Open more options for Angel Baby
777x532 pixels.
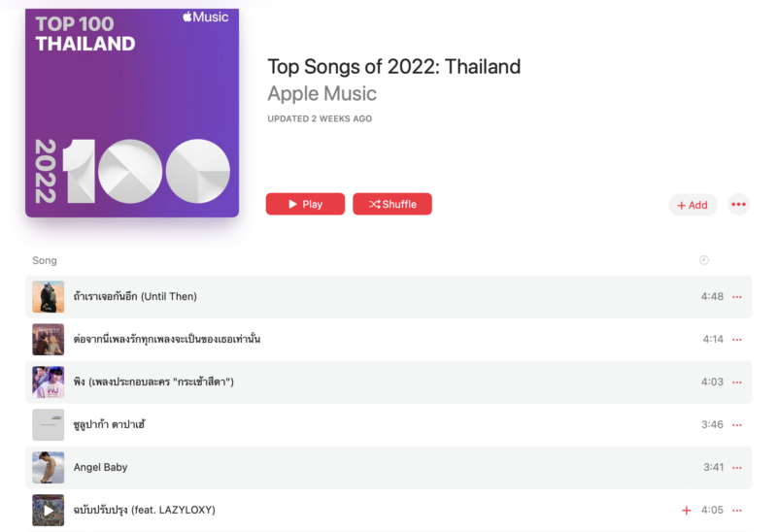click(x=737, y=468)
